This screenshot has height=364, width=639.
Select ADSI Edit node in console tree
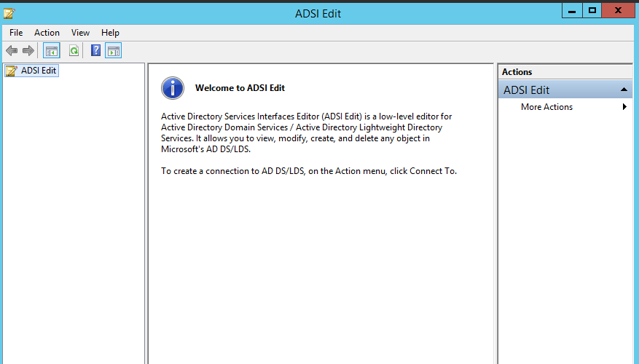[32, 71]
